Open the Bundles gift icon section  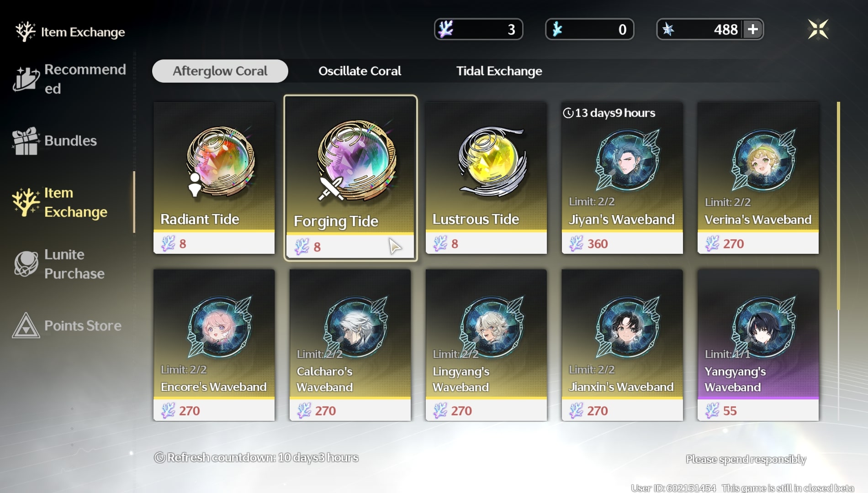click(25, 141)
